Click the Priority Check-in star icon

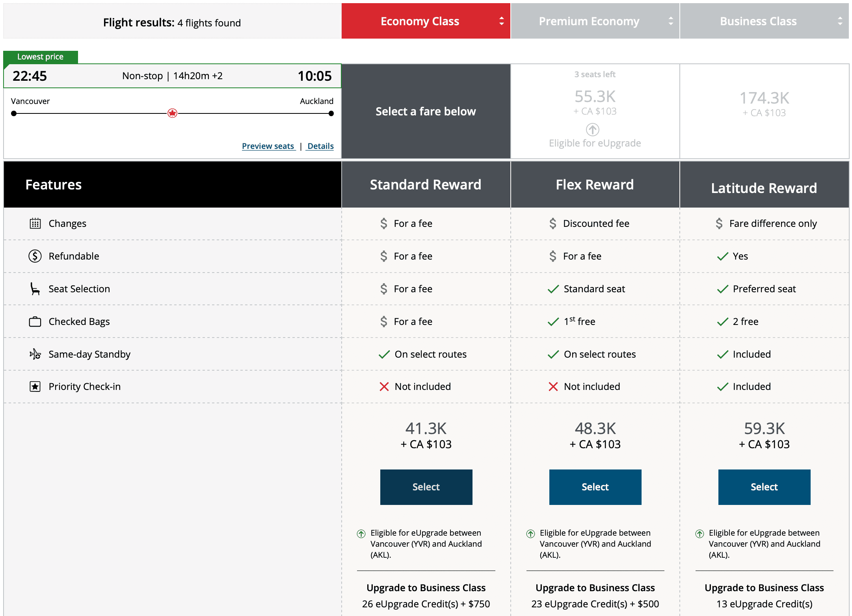click(35, 386)
